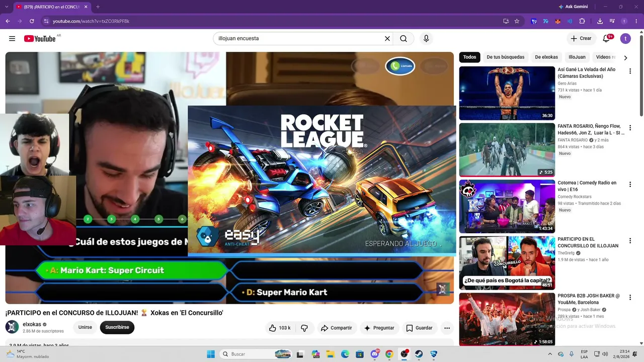Click the video player area

tap(229, 177)
